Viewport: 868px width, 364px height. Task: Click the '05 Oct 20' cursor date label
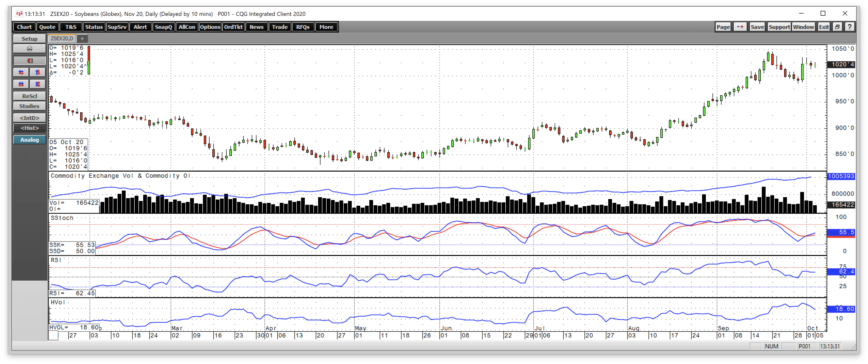66,142
